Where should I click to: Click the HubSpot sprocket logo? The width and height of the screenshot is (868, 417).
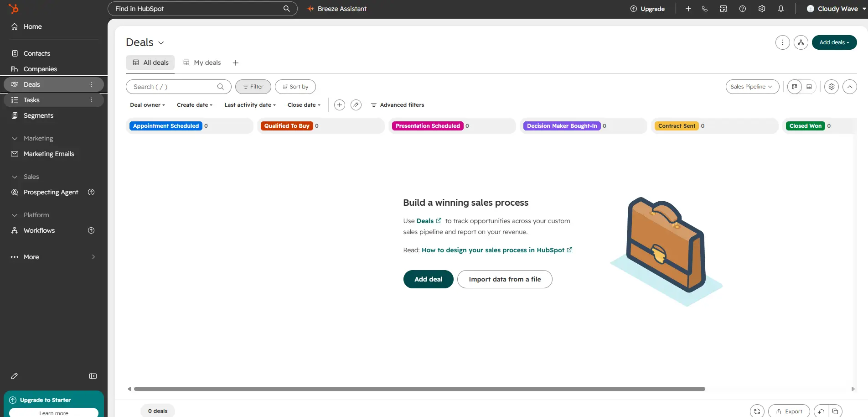[14, 8]
